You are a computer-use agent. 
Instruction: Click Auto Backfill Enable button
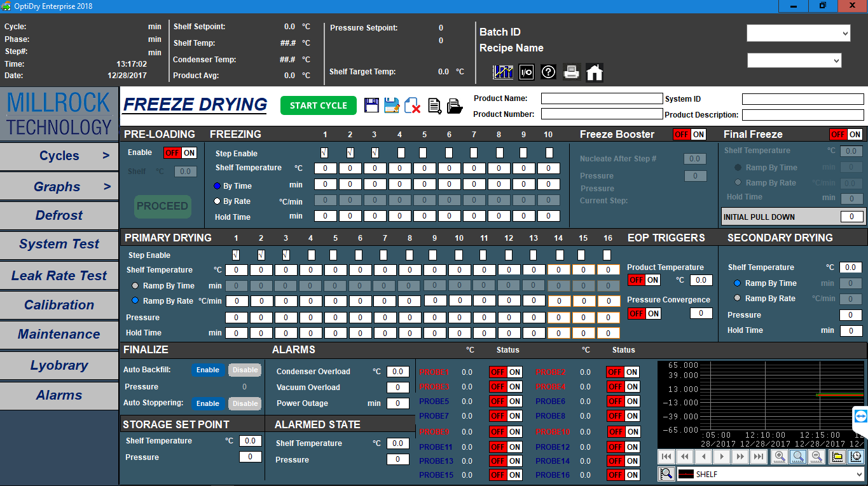(208, 370)
